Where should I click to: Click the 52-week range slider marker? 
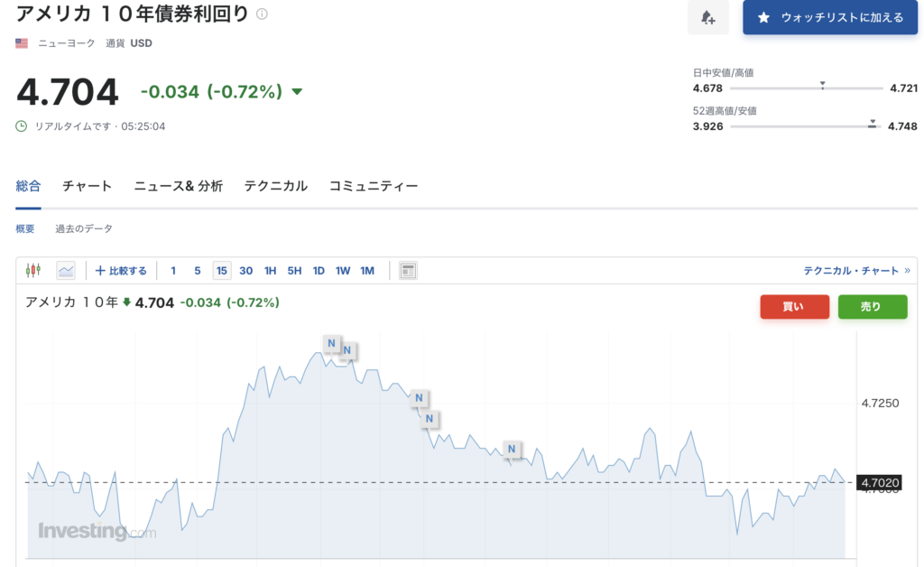873,124
